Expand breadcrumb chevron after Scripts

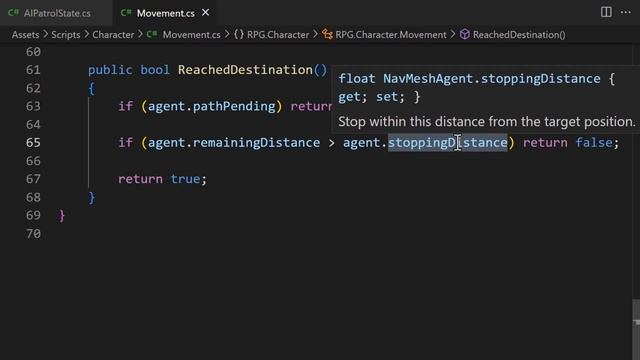pos(87,34)
